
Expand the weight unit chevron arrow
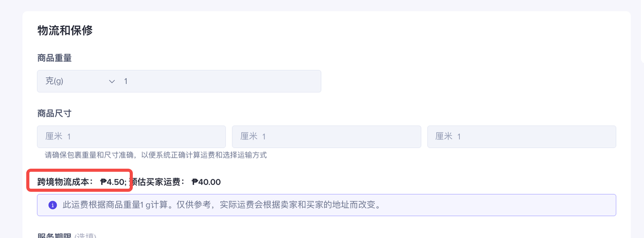click(x=112, y=81)
